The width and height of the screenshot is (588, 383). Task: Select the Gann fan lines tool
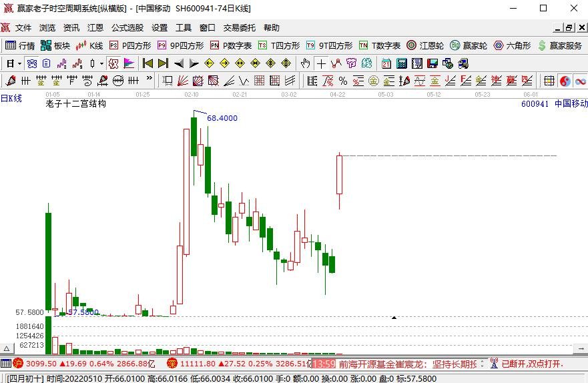tap(183, 81)
